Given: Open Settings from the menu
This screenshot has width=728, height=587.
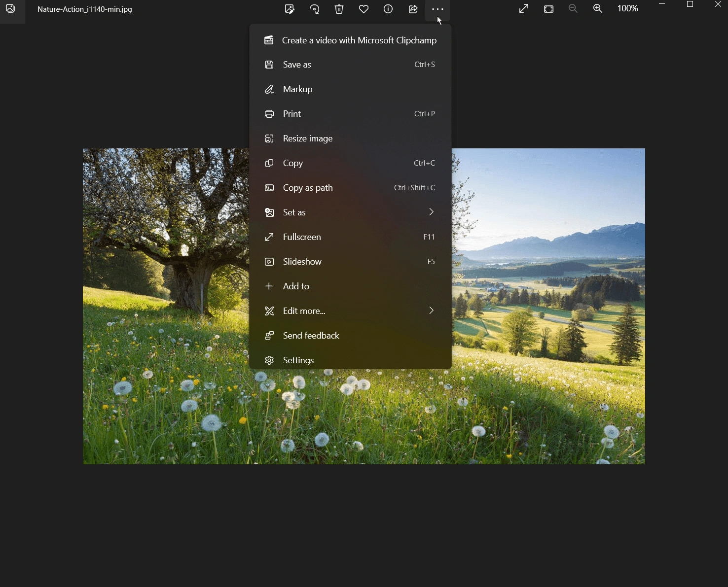Looking at the screenshot, I should (350, 360).
